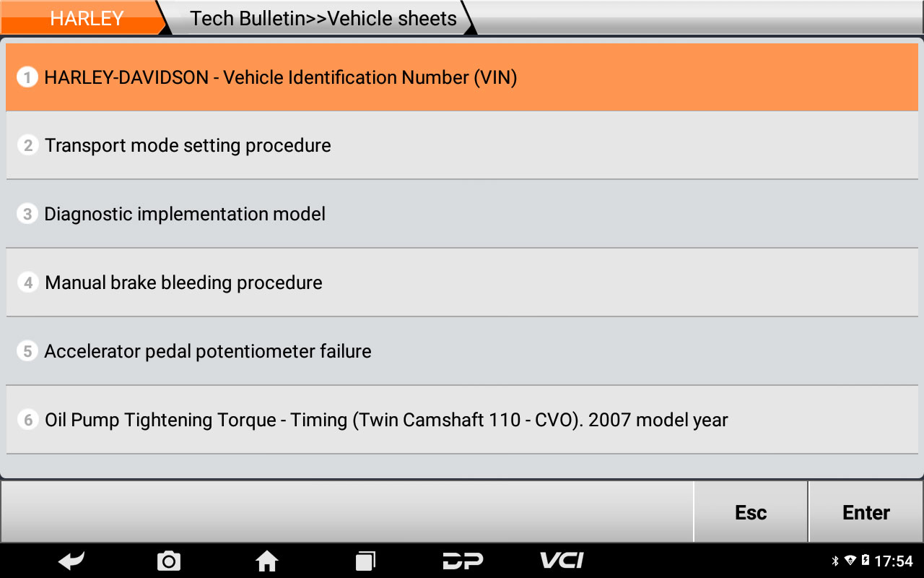Select the Tech Bulletin>>Vehicle sheets tab
This screenshot has width=924, height=578.
pyautogui.click(x=323, y=19)
